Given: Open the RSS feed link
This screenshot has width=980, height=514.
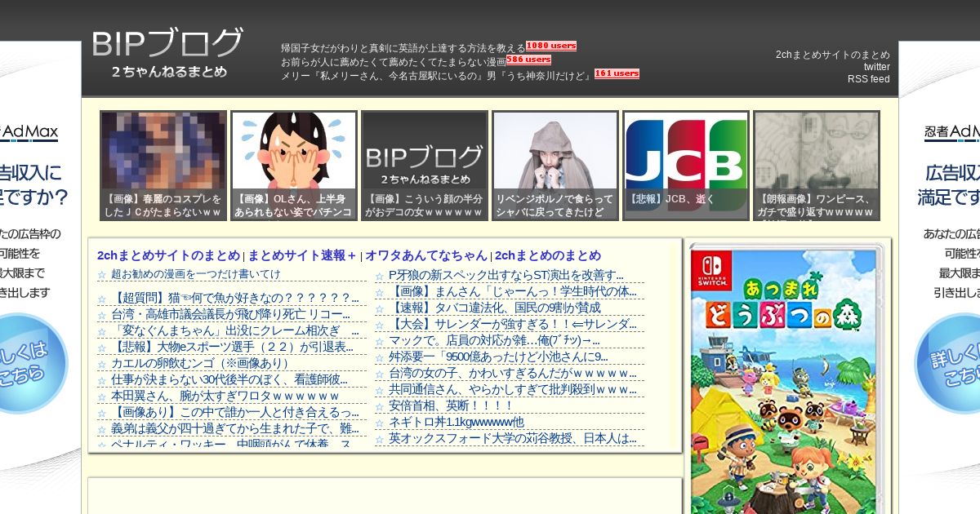Looking at the screenshot, I should pyautogui.click(x=869, y=79).
